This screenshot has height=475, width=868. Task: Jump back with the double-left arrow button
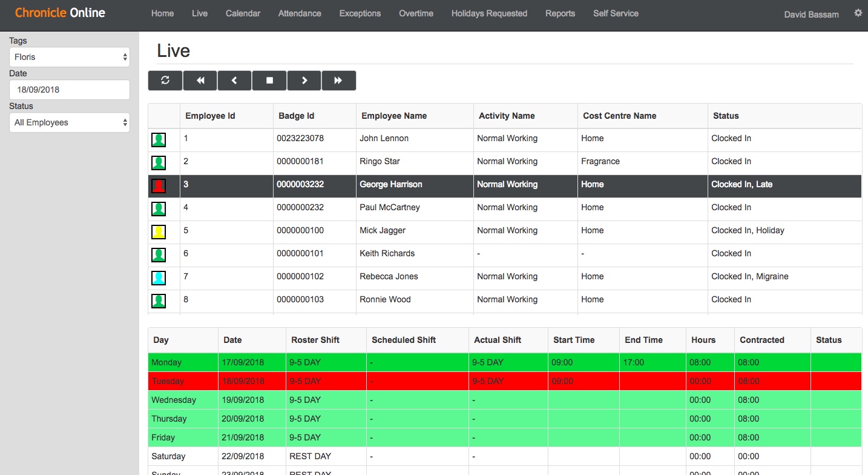click(200, 81)
